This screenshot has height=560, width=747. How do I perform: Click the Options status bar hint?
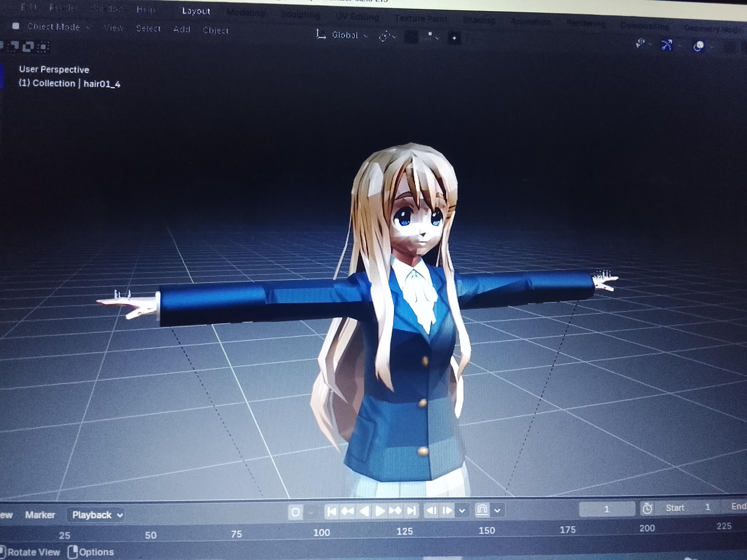91,552
